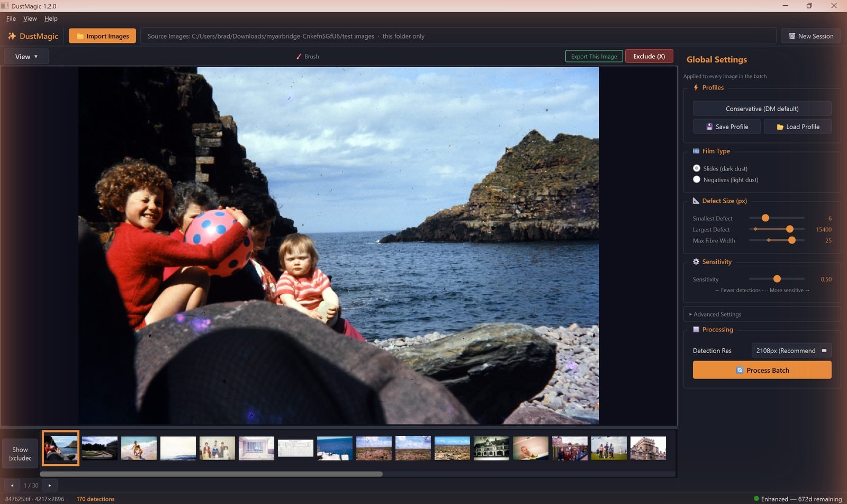
Task: Select the black-and-white building thumbnail
Action: click(491, 448)
